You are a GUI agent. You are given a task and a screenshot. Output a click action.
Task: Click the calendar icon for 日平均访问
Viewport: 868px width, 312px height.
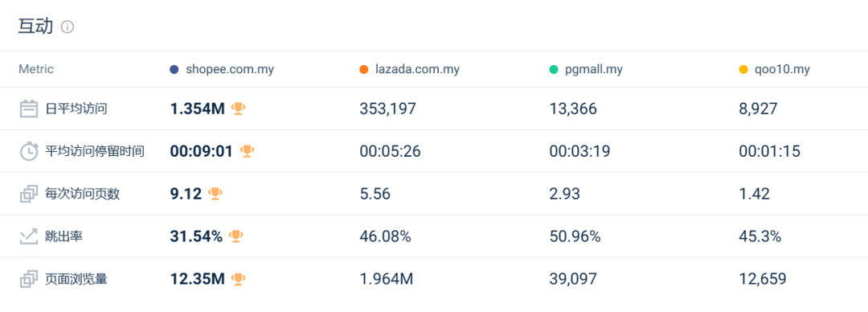(x=29, y=109)
